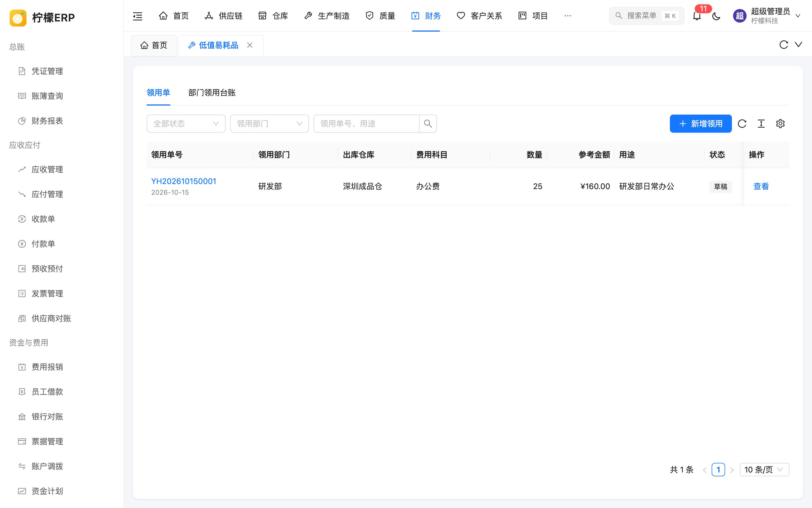
Task: Open the 领用部门 filter dropdown
Action: tap(270, 124)
